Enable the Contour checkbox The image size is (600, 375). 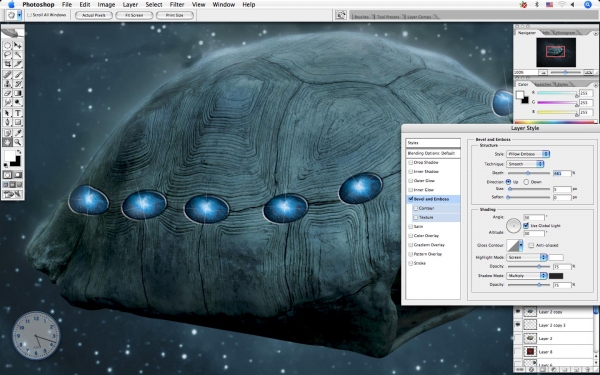pyautogui.click(x=416, y=208)
